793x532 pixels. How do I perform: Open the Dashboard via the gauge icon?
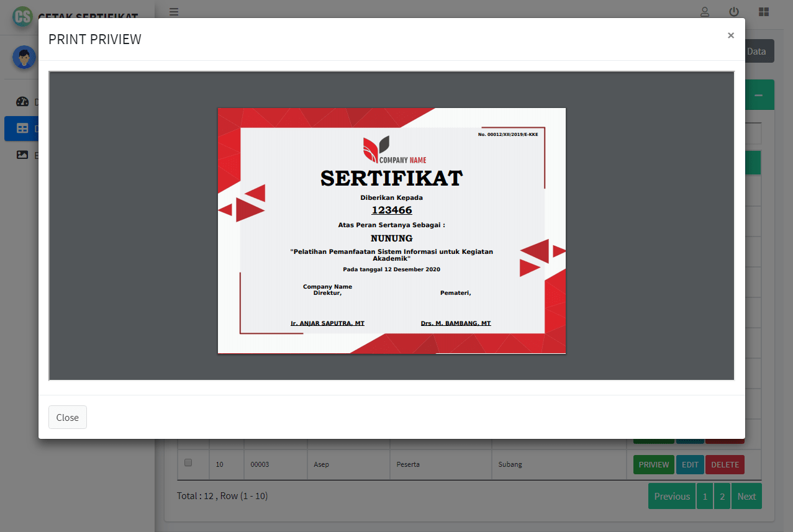point(22,101)
